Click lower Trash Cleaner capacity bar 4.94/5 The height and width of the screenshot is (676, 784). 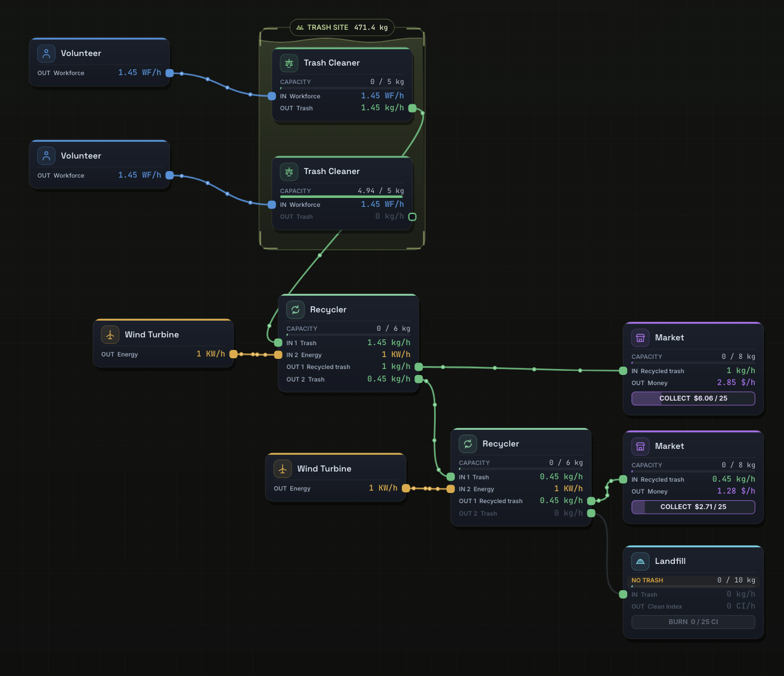click(x=342, y=197)
